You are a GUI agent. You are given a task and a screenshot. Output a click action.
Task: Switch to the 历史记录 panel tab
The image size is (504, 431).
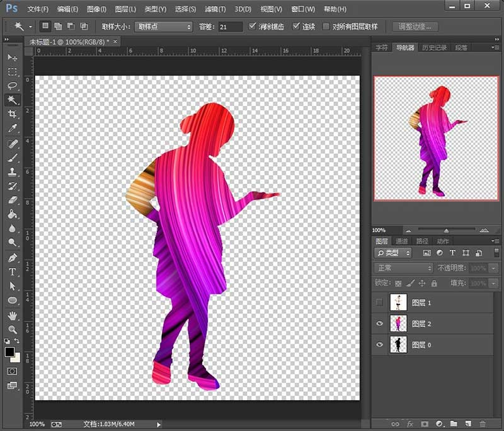point(433,48)
